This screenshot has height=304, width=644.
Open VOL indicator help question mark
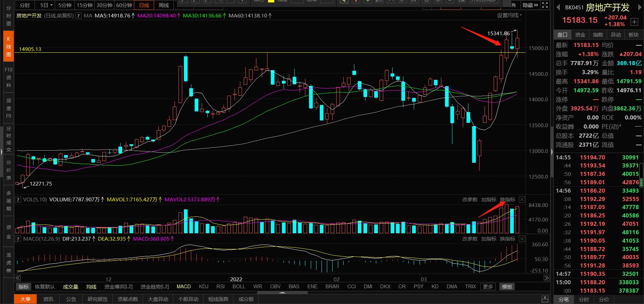tap(18, 200)
